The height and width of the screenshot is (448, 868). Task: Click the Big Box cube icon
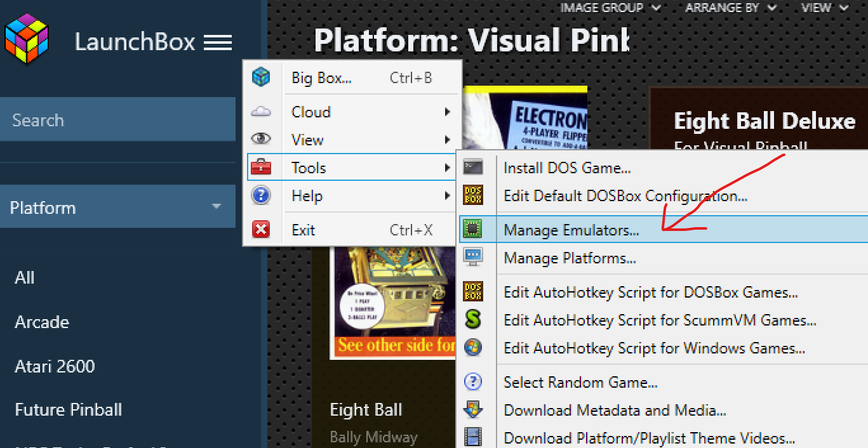tap(261, 77)
